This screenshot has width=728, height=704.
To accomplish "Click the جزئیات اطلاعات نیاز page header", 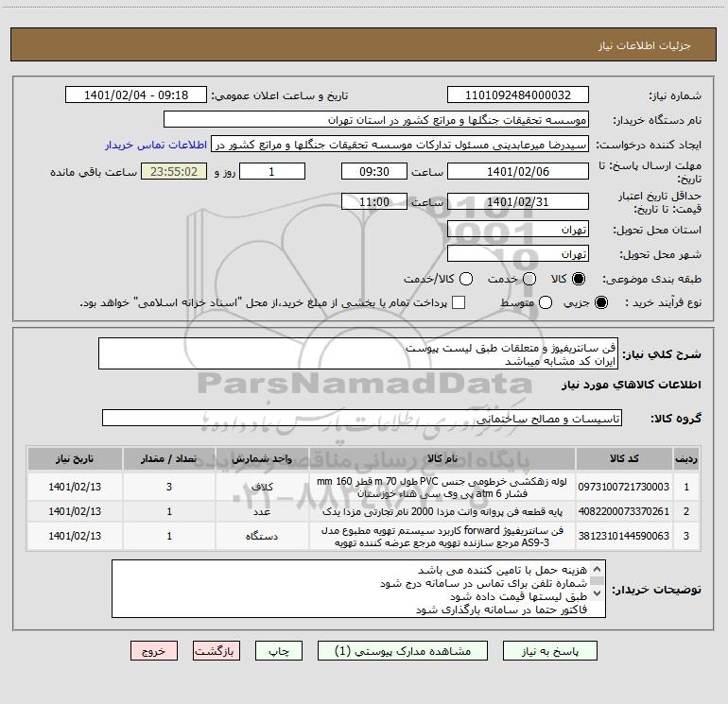I will click(x=645, y=45).
